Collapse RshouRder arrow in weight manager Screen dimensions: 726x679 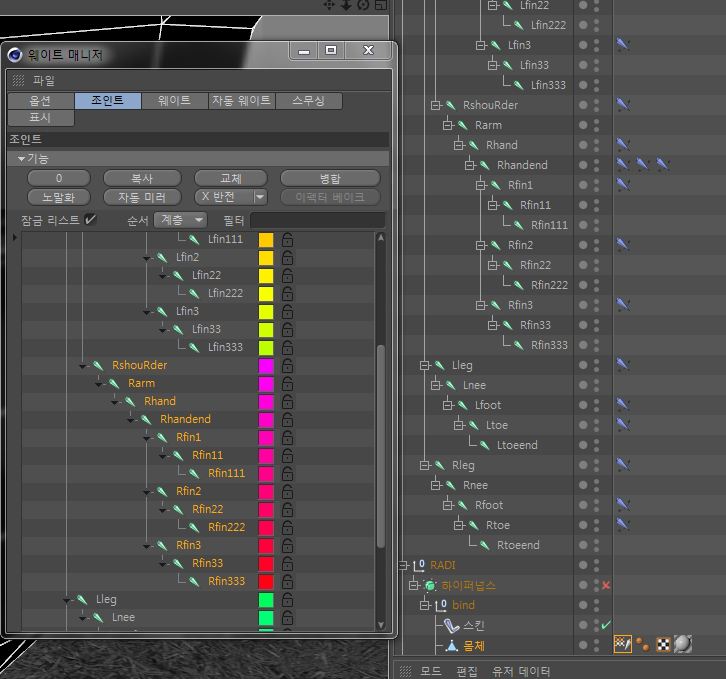click(82, 366)
